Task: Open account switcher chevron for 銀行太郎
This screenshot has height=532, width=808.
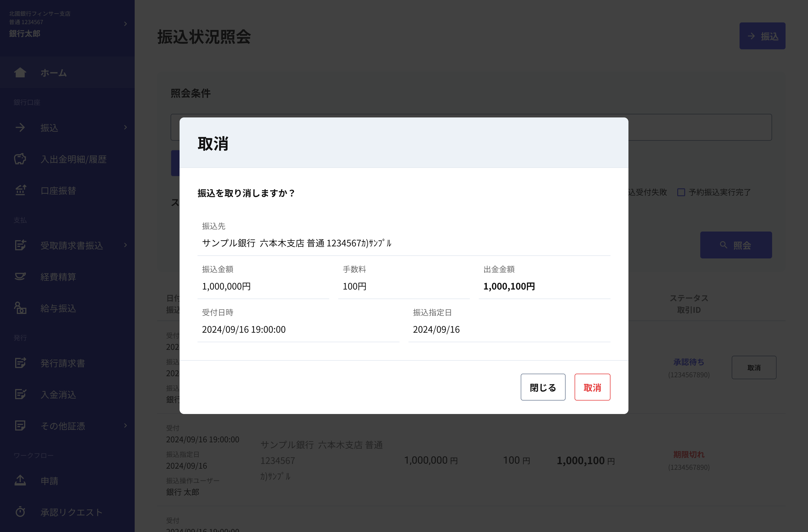Action: pyautogui.click(x=125, y=24)
